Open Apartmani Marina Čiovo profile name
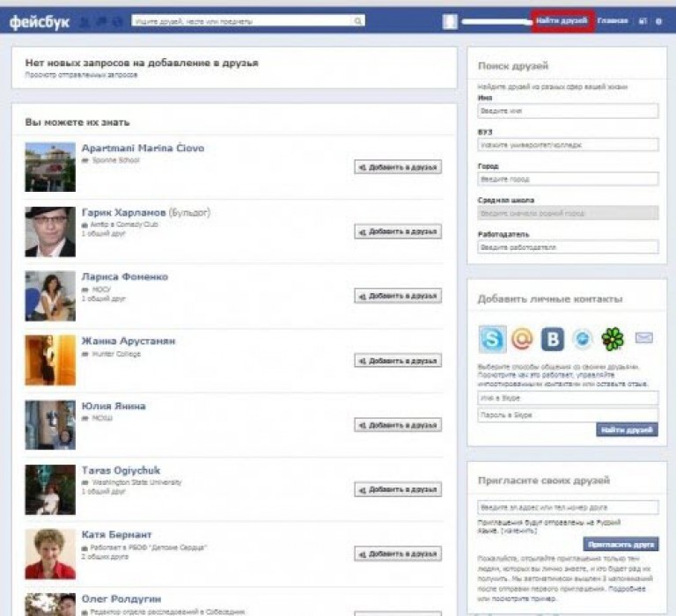The image size is (676, 616). point(143,148)
